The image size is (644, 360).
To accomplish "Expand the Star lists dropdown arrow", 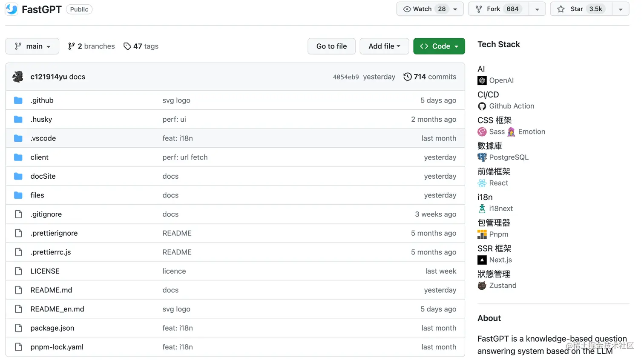I will click(x=621, y=9).
